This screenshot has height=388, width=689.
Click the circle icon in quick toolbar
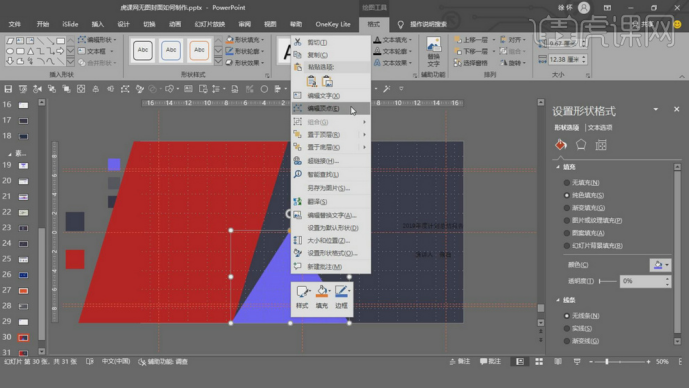click(264, 89)
